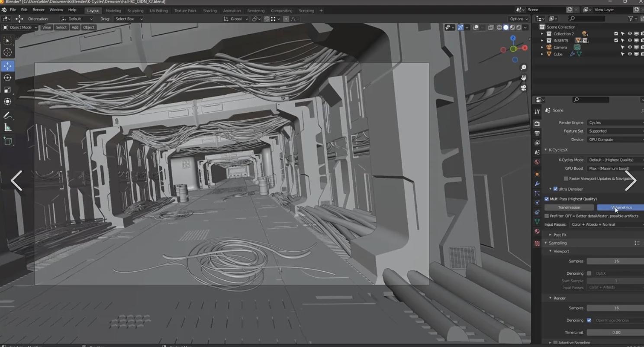Screen dimensions: 644x347
Task: Disable the Ultra Denoiser checkbox
Action: pyautogui.click(x=555, y=189)
